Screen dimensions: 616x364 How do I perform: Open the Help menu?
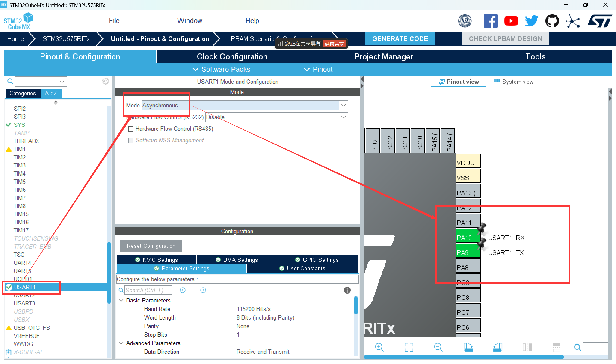pos(252,21)
